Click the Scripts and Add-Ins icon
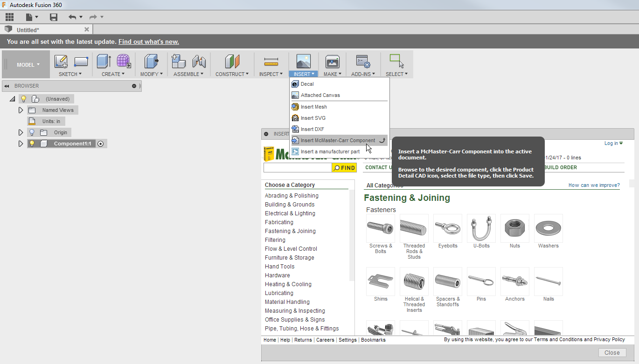The width and height of the screenshot is (639, 364). (x=363, y=61)
